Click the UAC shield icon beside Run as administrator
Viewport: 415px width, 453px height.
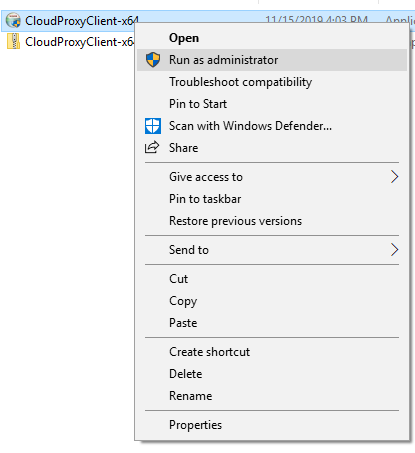153,60
